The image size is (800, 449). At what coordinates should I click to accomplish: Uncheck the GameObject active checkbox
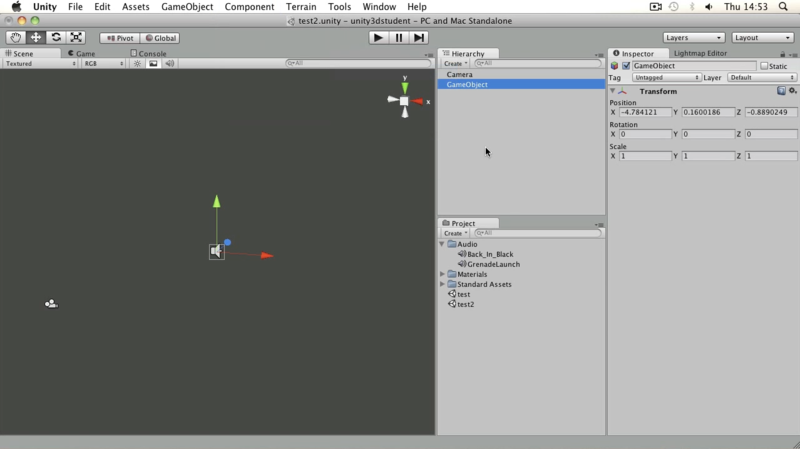626,66
